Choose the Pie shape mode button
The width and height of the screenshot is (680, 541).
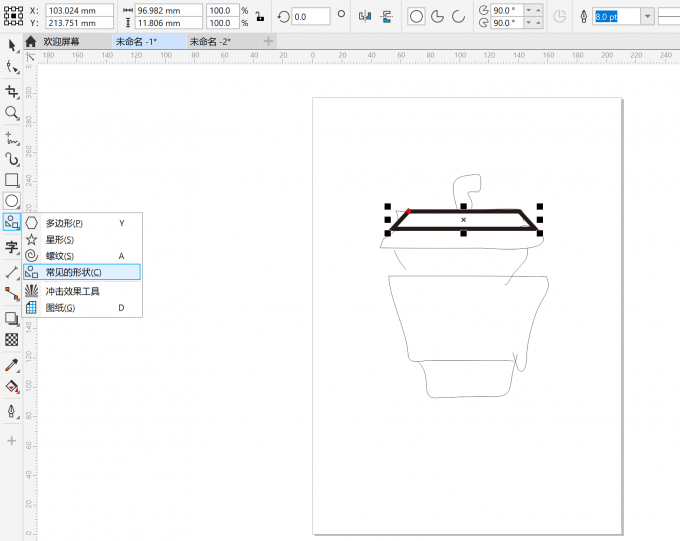tap(438, 16)
